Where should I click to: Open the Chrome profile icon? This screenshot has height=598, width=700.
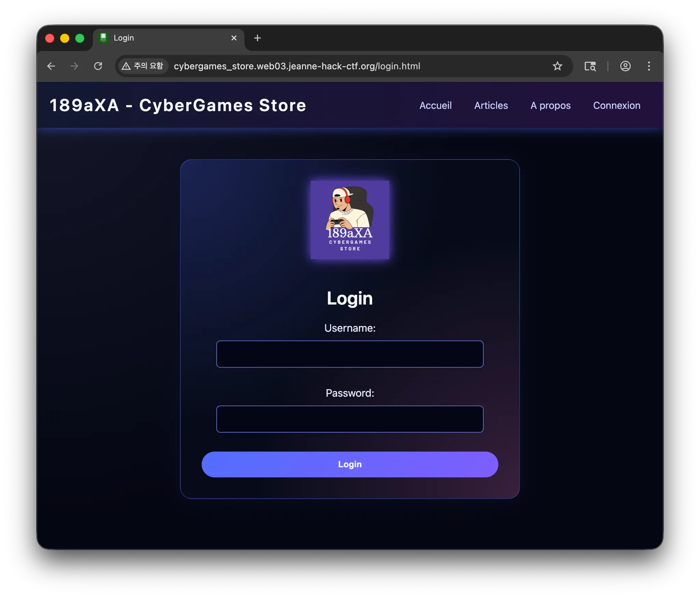tap(625, 66)
